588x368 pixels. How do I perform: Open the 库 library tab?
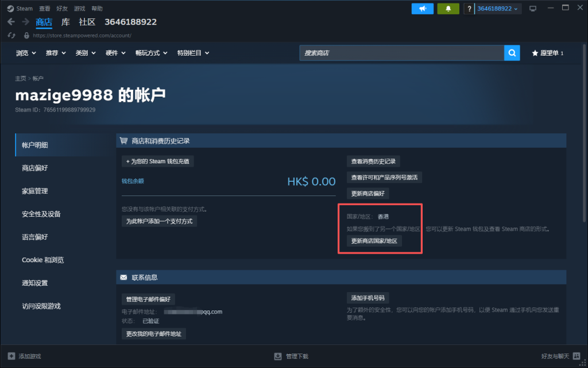(65, 22)
